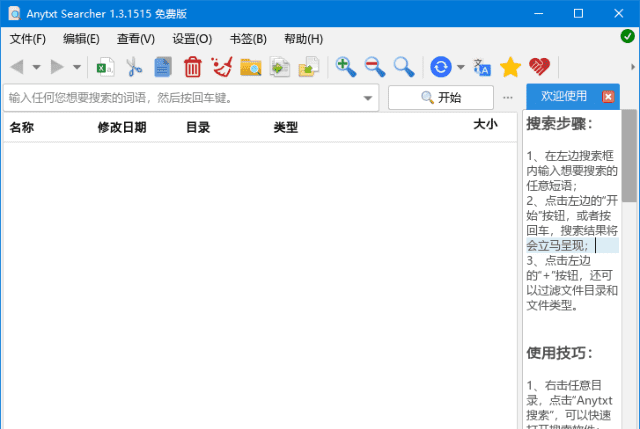Screen dimensions: 640x429
Task: Open the 设置(O) menu
Action: pos(192,39)
